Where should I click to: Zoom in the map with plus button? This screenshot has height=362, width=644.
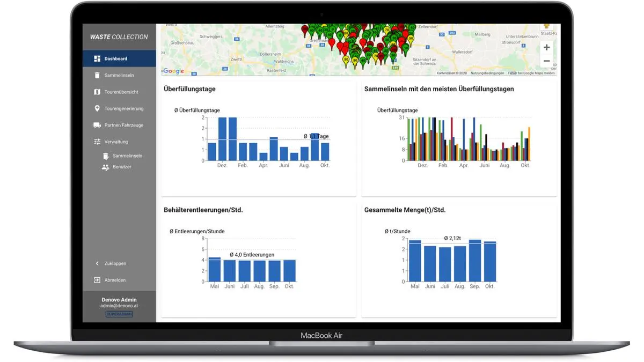click(x=546, y=47)
